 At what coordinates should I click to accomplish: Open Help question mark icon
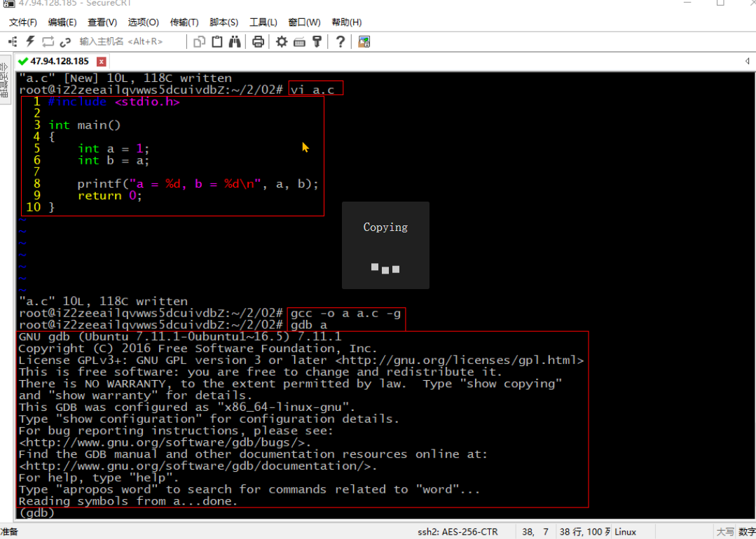tap(341, 41)
